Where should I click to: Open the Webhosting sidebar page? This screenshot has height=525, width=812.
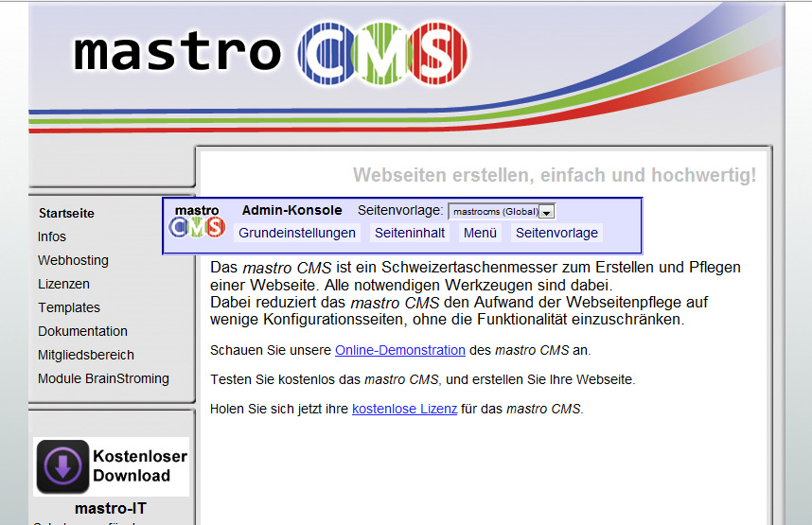[73, 260]
